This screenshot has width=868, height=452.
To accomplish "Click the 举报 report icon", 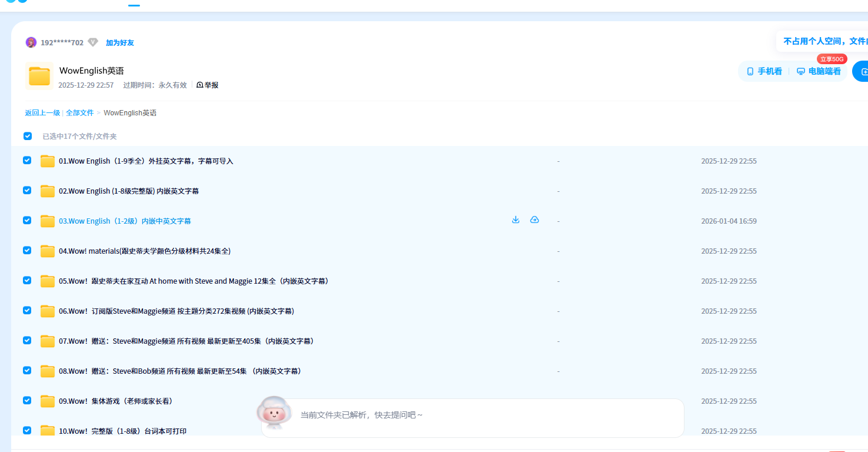I will (x=200, y=85).
